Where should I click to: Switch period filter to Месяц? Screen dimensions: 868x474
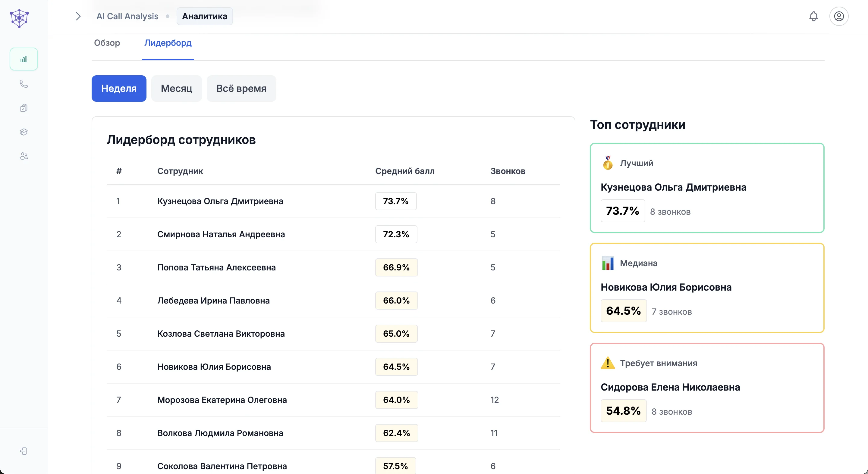coord(176,89)
